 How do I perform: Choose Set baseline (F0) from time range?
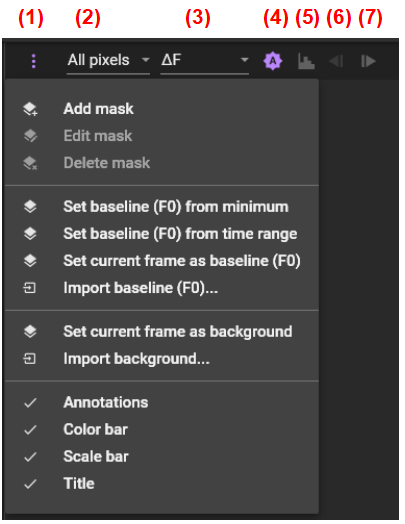pos(162,234)
